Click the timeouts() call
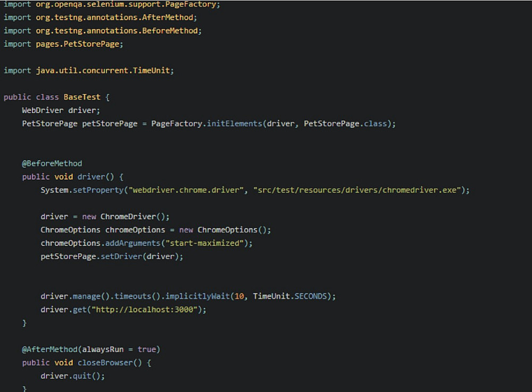532x392 pixels. (x=137, y=296)
